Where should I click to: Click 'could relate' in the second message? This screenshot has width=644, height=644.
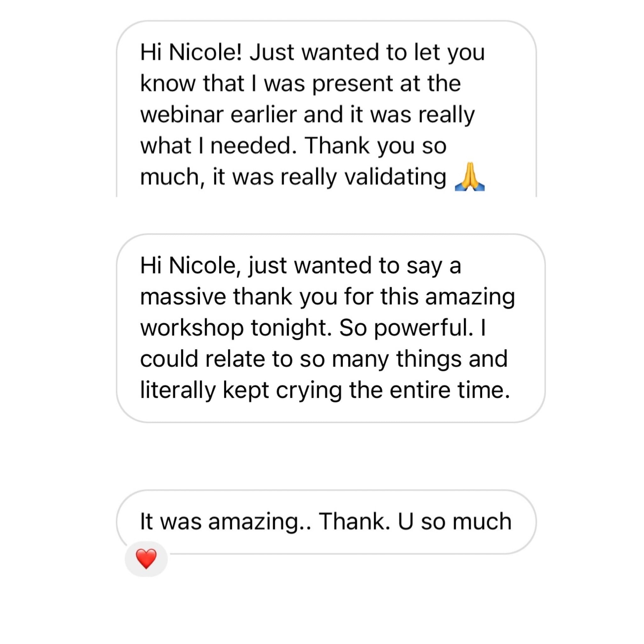pyautogui.click(x=203, y=359)
